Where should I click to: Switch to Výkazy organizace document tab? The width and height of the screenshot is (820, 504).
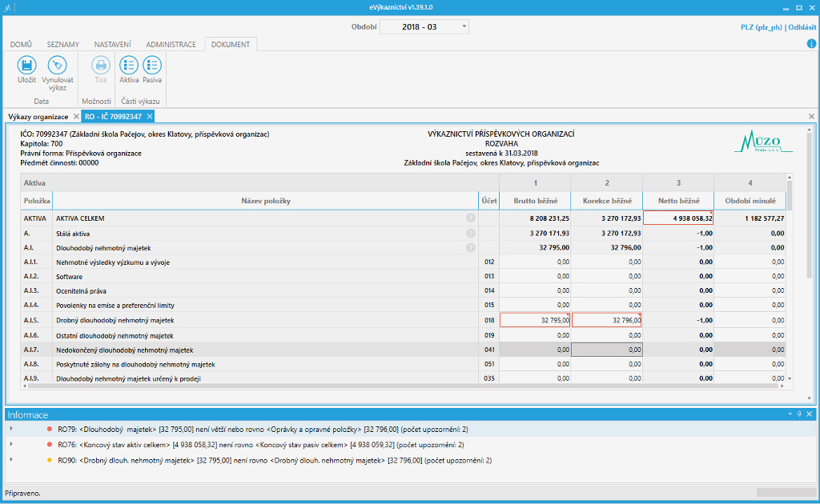[x=38, y=117]
